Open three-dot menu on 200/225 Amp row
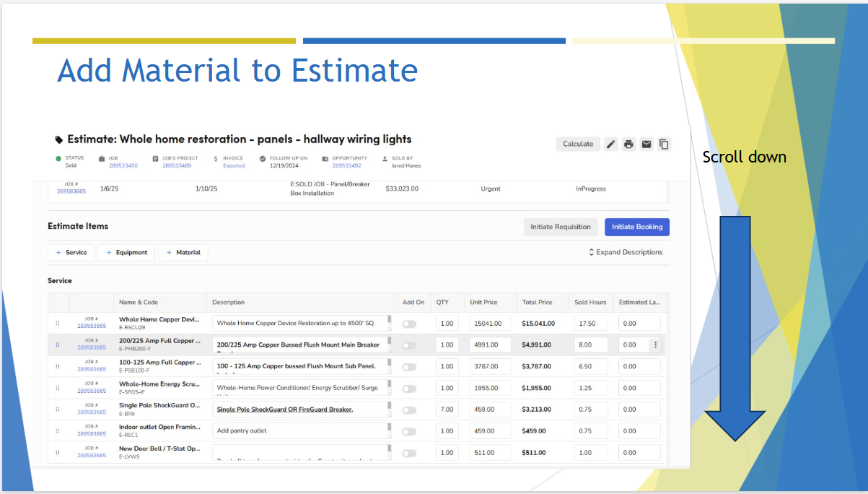The height and width of the screenshot is (494, 868). point(655,345)
